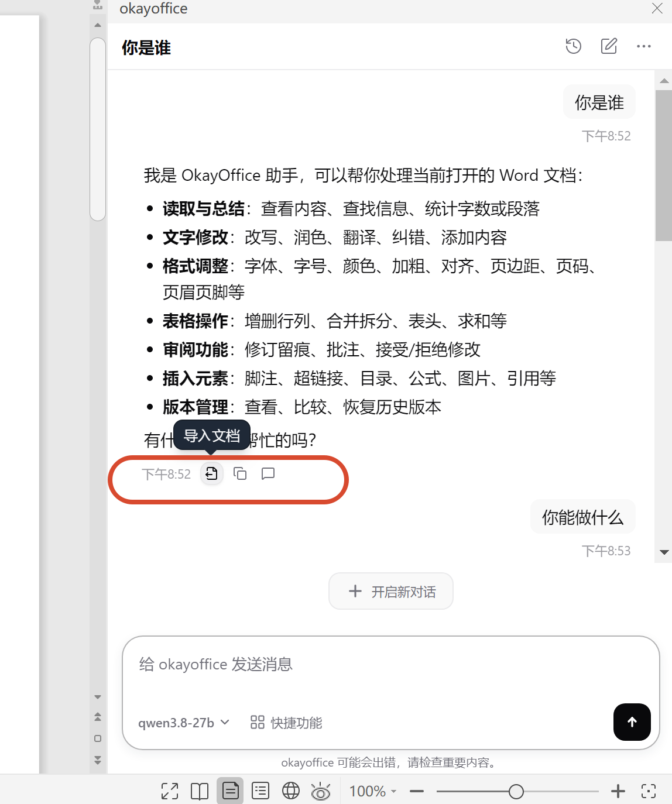
Task: Click the 你是谁 user message bubble
Action: click(599, 102)
